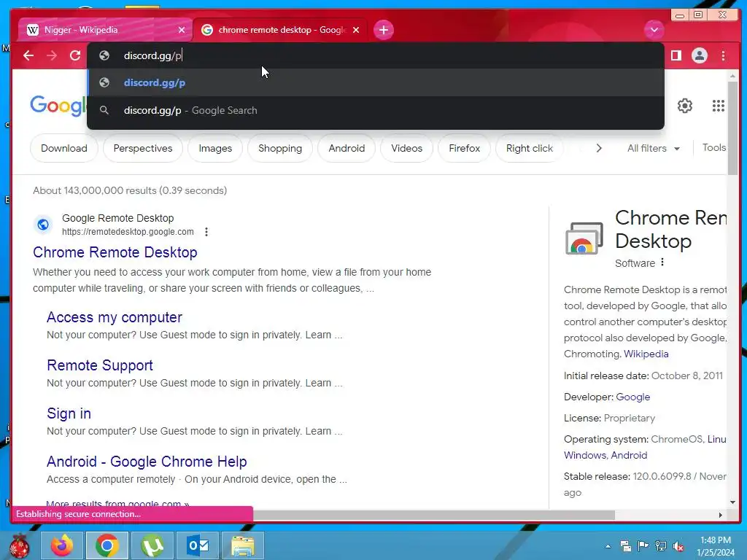This screenshot has height=560, width=747.
Task: Open the Google apps grid
Action: coord(719,106)
